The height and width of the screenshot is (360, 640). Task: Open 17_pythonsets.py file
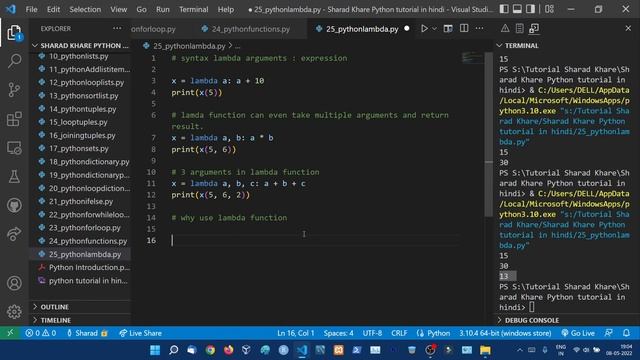[x=78, y=149]
